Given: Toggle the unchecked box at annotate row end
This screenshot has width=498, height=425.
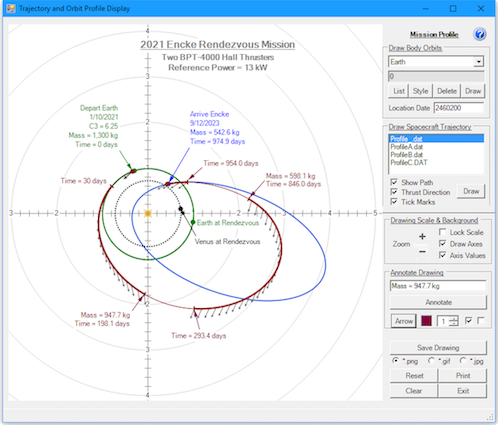Looking at the screenshot, I should coord(481,321).
